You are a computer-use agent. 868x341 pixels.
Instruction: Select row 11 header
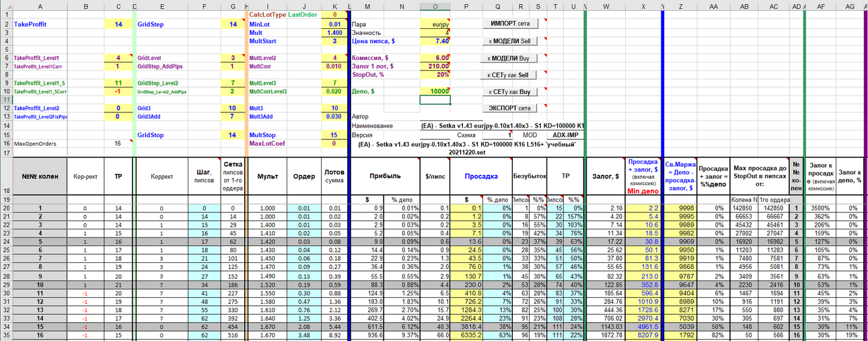tap(7, 99)
